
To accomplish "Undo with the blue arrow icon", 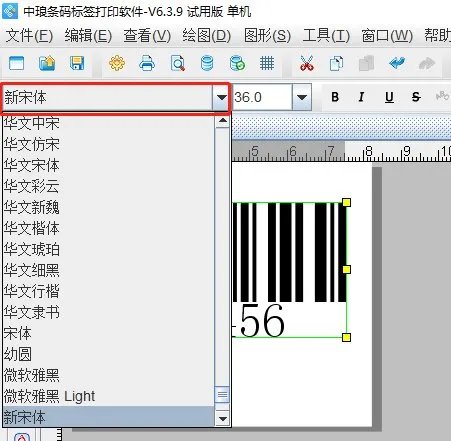I will click(x=397, y=63).
